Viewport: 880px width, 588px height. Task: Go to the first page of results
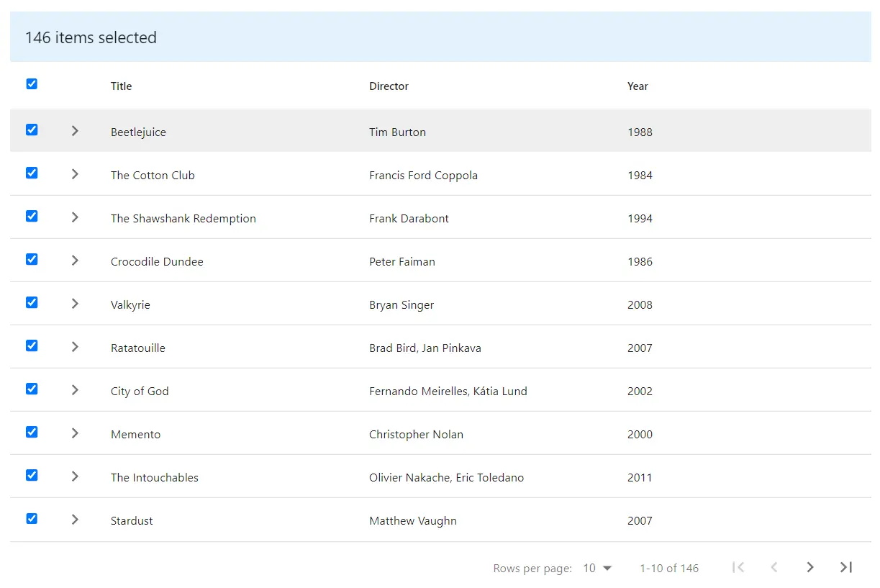[738, 567]
